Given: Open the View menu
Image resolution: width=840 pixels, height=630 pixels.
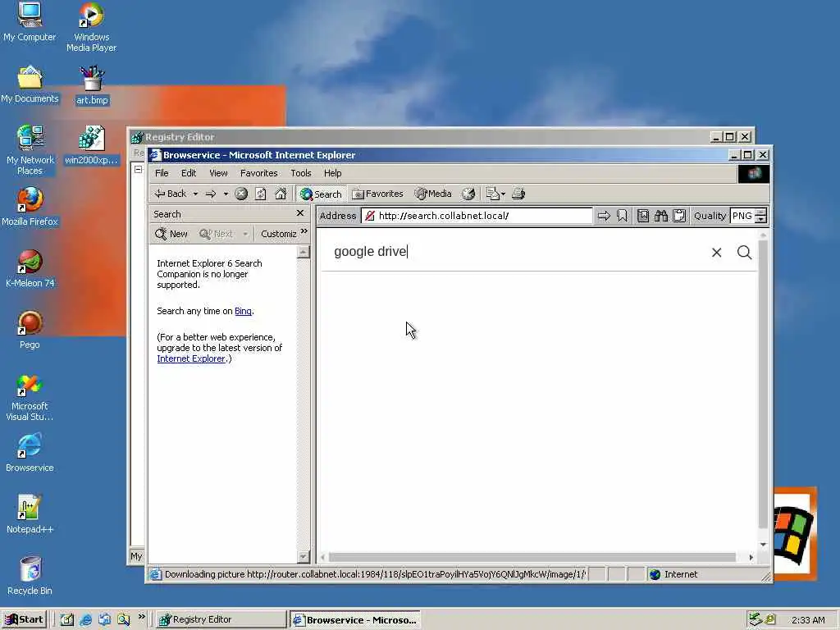Looking at the screenshot, I should (x=218, y=173).
